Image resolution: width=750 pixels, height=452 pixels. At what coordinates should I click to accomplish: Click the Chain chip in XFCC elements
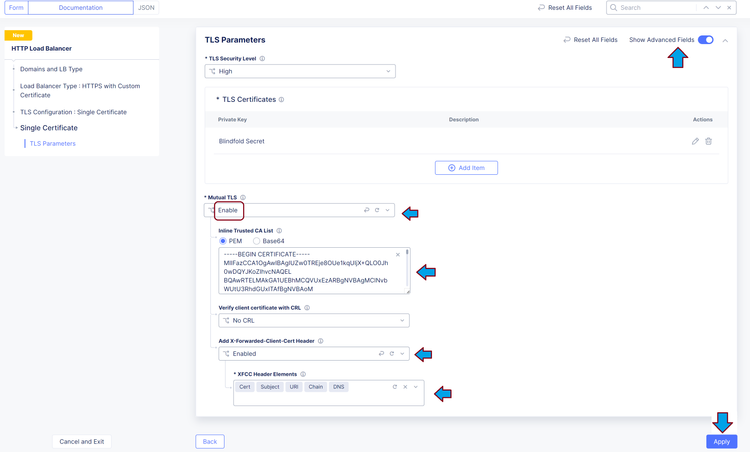pyautogui.click(x=316, y=387)
